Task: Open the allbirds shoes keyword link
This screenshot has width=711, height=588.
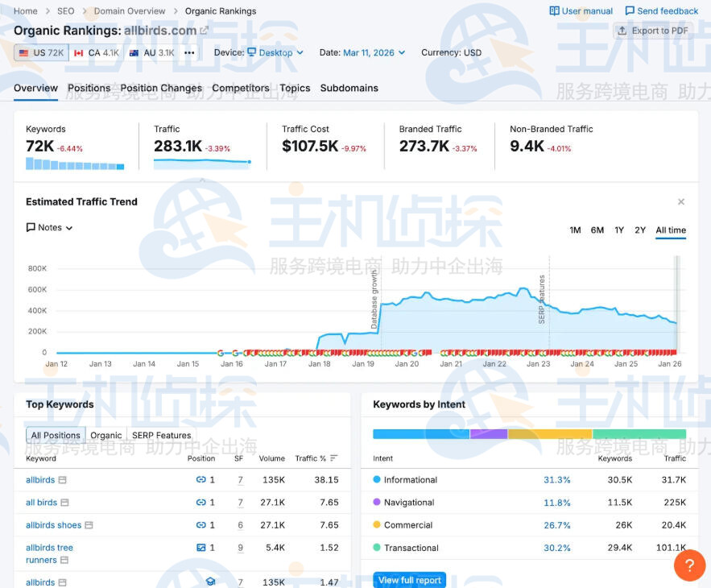Action: pos(53,525)
